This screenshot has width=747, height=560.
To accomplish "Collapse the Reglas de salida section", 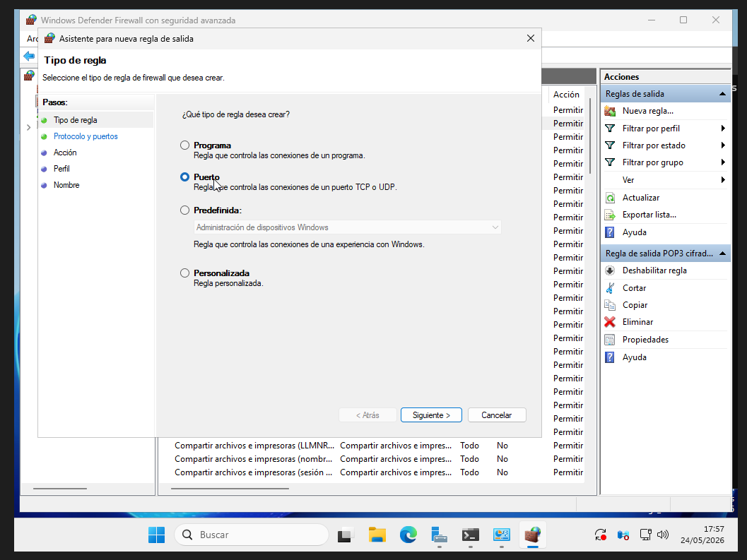I will (x=722, y=94).
